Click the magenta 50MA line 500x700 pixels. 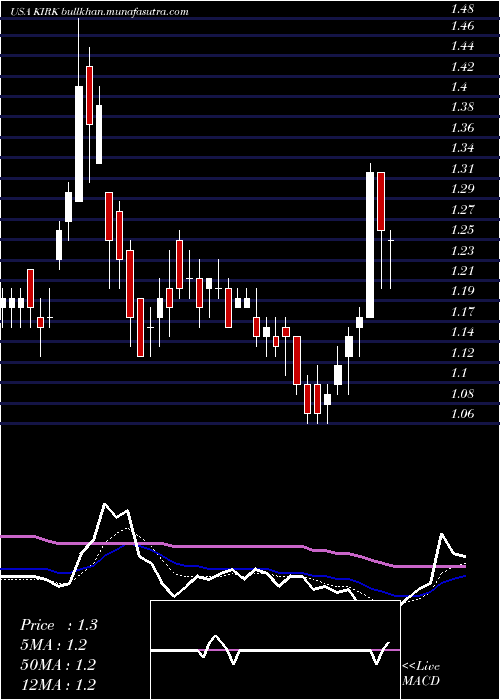coord(232,546)
